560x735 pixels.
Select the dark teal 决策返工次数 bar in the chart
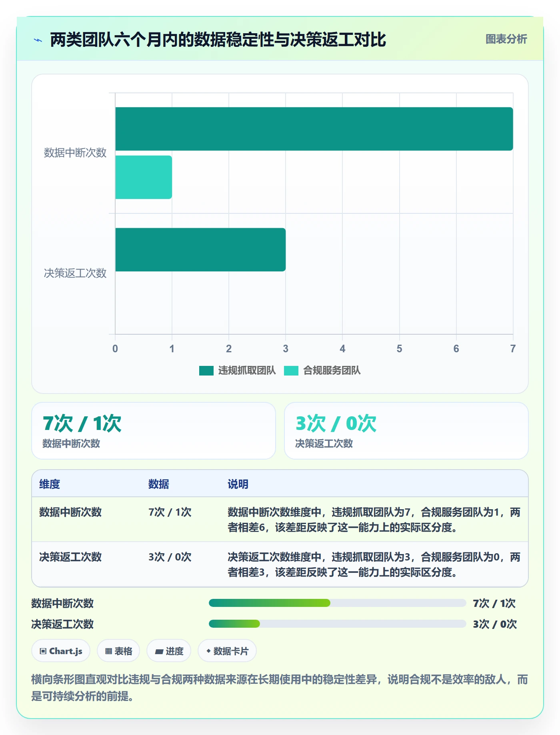click(200, 250)
